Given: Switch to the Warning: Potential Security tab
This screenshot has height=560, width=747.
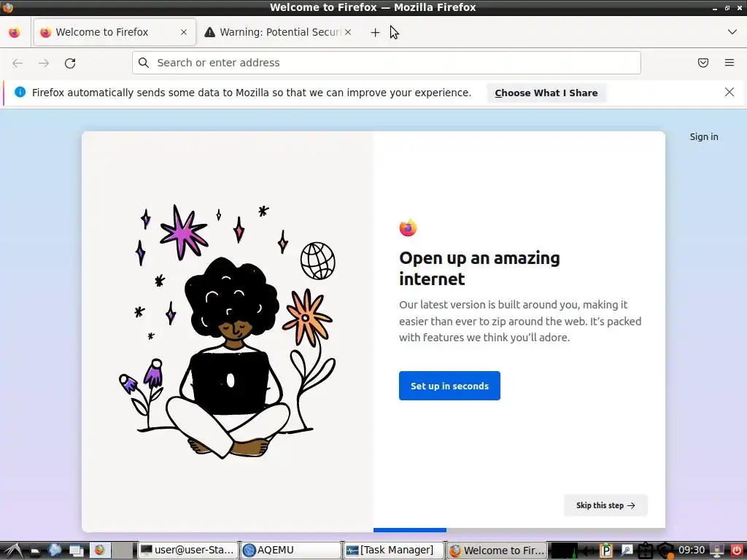Looking at the screenshot, I should (x=278, y=32).
